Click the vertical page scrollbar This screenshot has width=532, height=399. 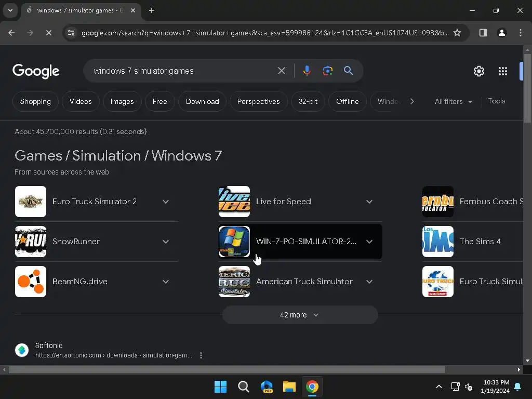pos(527,88)
